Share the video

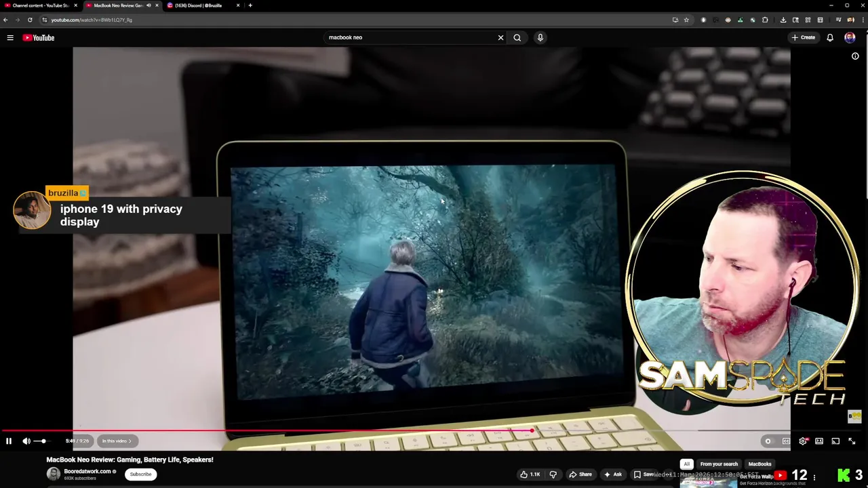tap(580, 474)
